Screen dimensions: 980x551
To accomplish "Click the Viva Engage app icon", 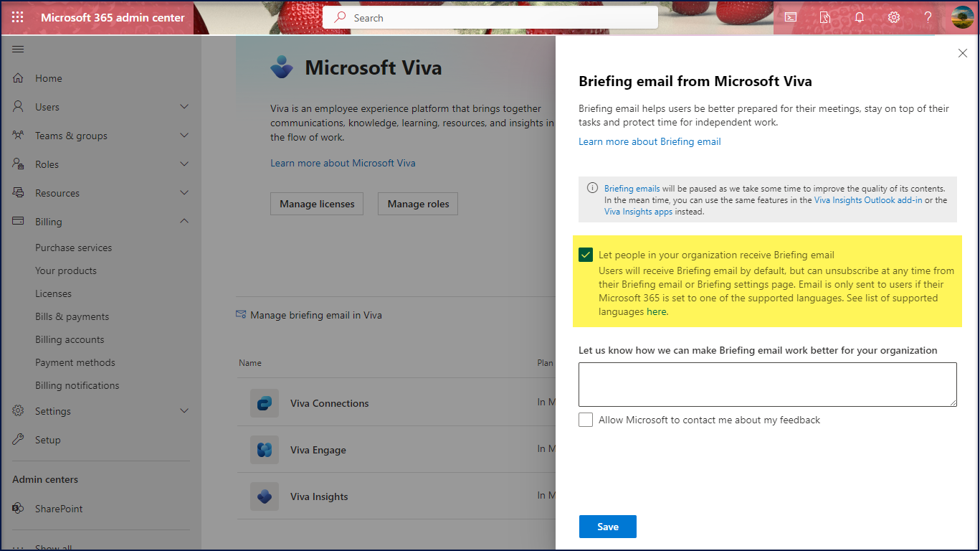I will coord(265,450).
